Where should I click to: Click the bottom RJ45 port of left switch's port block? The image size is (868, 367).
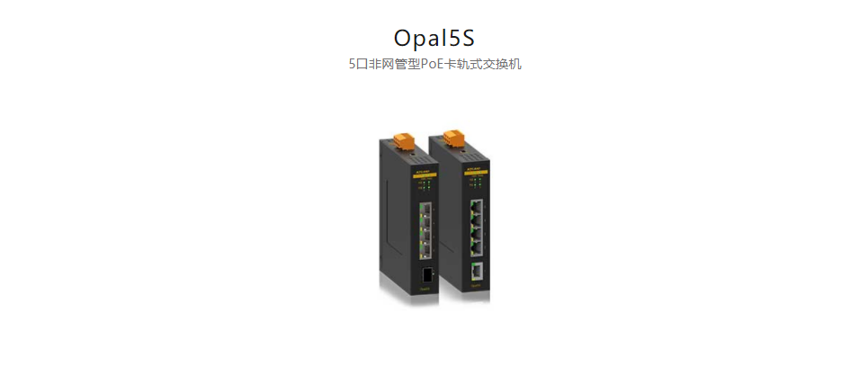point(425,251)
